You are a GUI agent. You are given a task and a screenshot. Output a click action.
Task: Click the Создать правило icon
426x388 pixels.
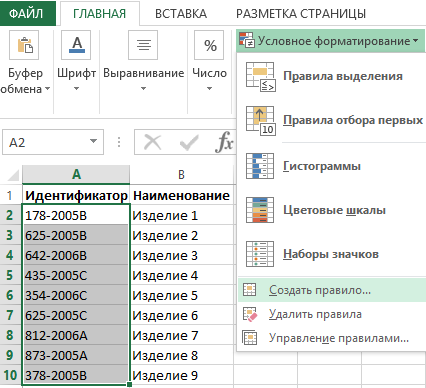click(x=250, y=290)
